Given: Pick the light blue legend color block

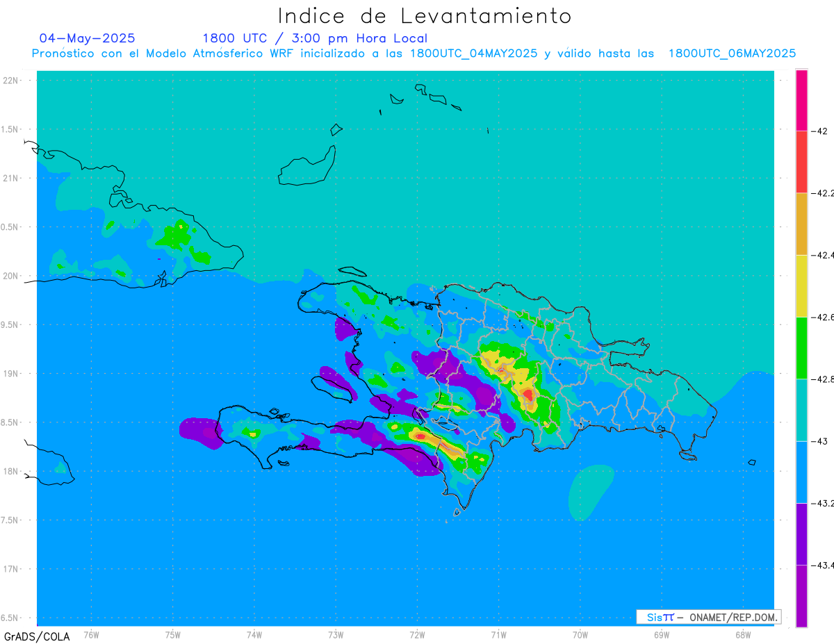Looking at the screenshot, I should pyautogui.click(x=801, y=472).
